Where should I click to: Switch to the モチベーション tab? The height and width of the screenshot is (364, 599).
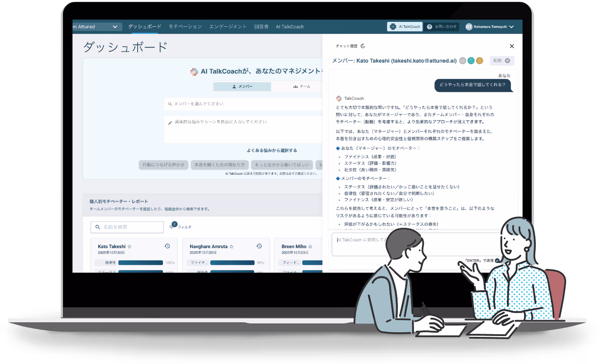185,26
